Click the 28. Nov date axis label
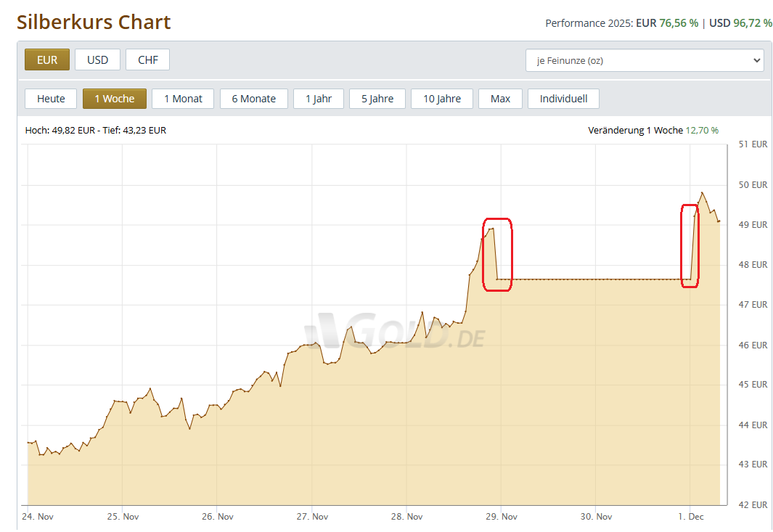Image resolution: width=773 pixels, height=532 pixels. [x=406, y=517]
